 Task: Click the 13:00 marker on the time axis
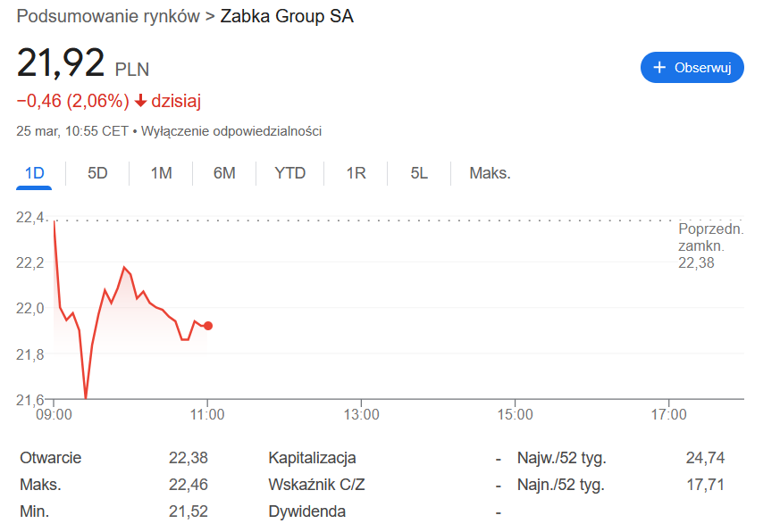pyautogui.click(x=361, y=414)
